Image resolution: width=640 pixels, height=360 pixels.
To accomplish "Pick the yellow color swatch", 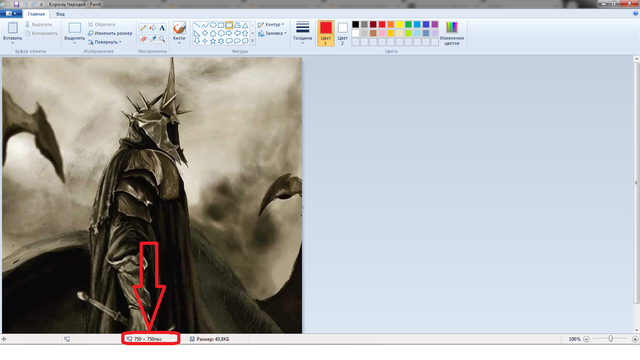I will [400, 24].
